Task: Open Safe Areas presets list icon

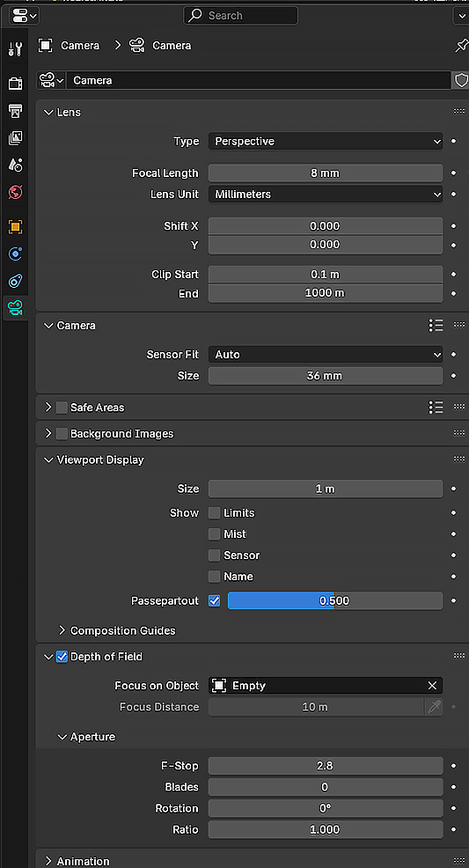Action: click(436, 408)
